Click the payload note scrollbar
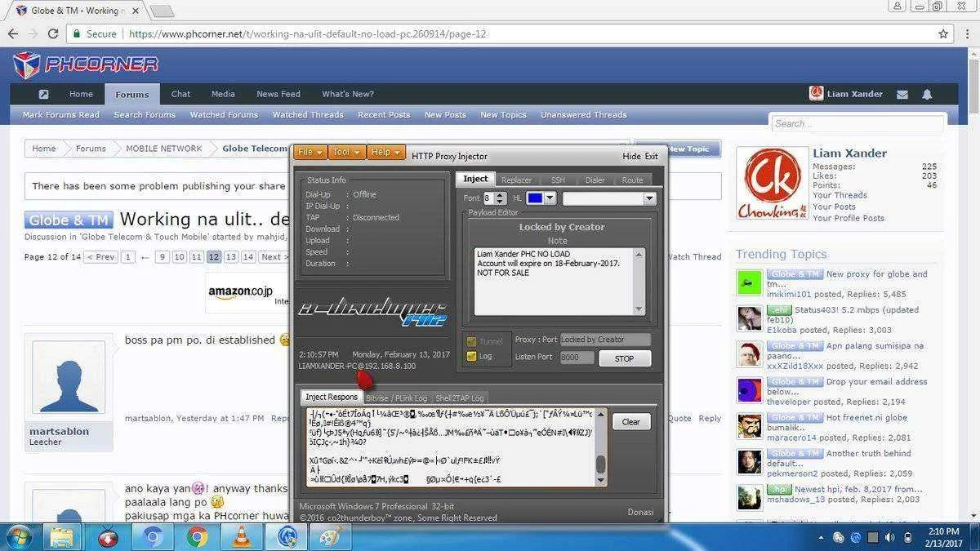This screenshot has height=551, width=980. [639, 281]
